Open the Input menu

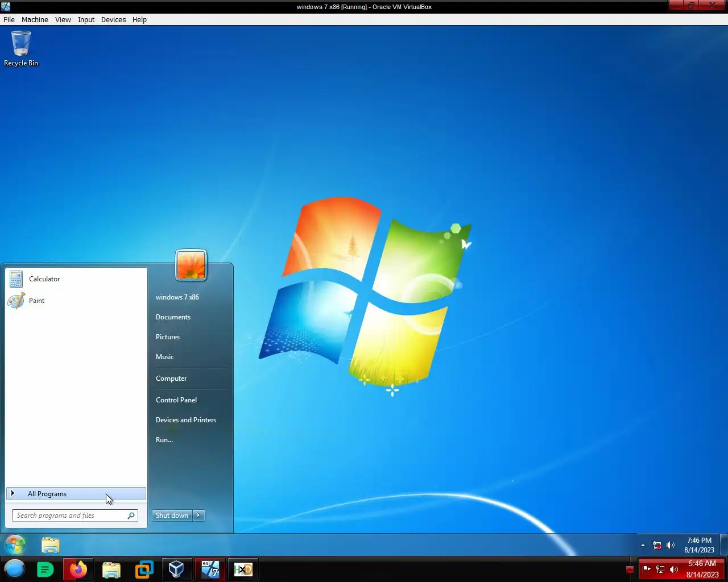[x=86, y=19]
